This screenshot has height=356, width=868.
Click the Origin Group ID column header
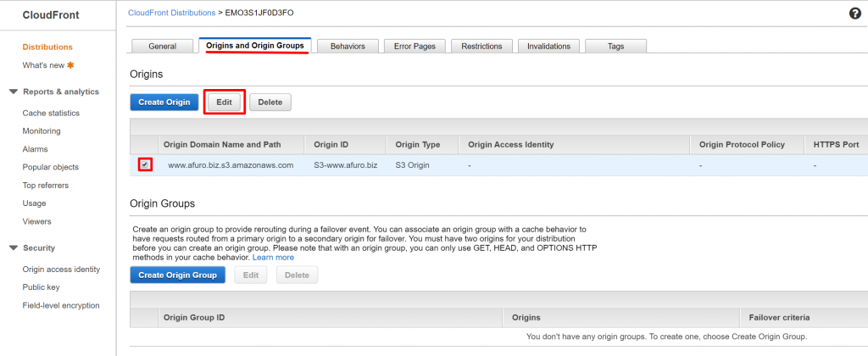[194, 318]
